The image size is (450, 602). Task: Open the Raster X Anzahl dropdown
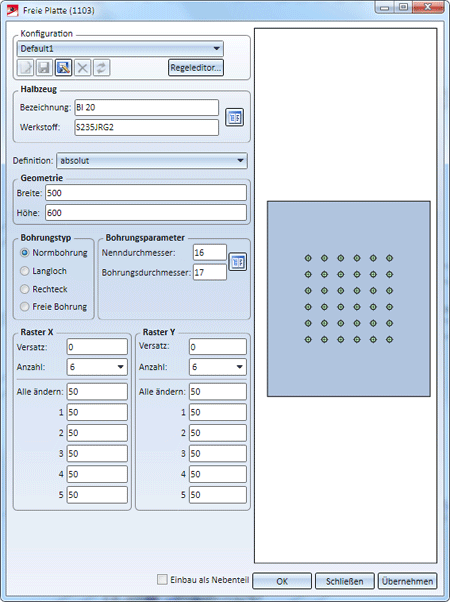click(x=97, y=367)
